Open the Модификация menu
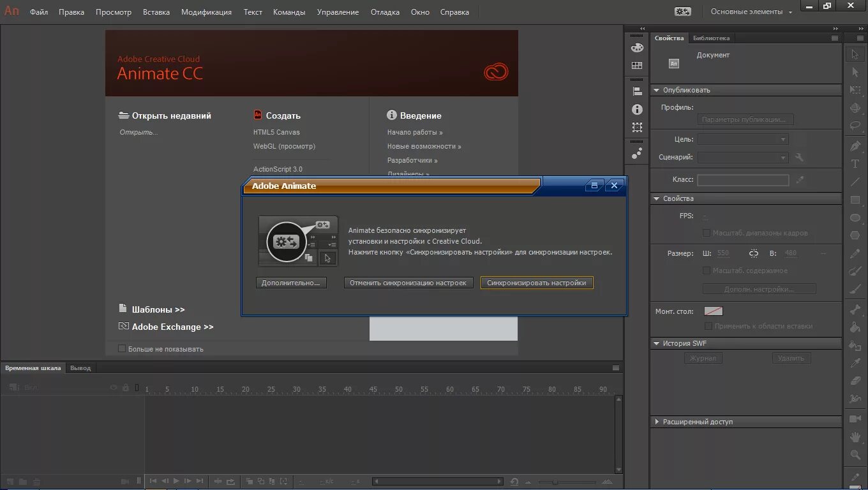Image resolution: width=868 pixels, height=490 pixels. (x=206, y=11)
